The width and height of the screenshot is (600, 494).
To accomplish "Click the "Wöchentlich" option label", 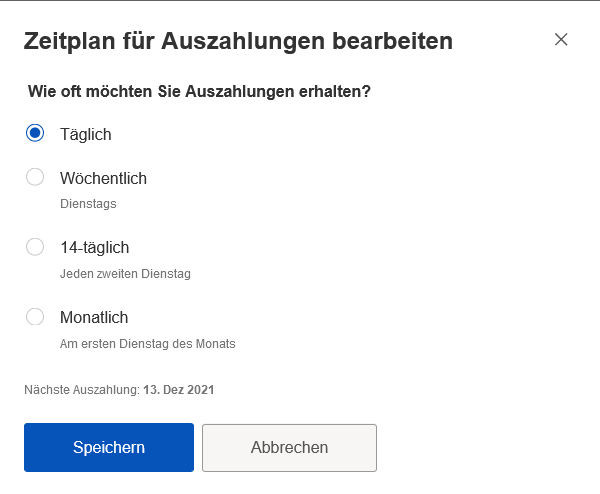I will pyautogui.click(x=103, y=179).
